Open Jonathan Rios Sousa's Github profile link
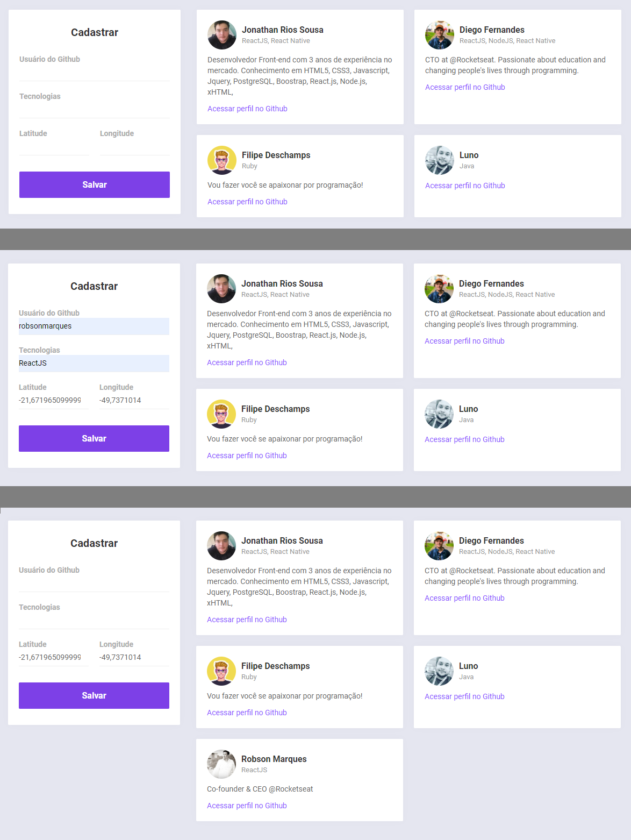Viewport: 631px width, 840px height. [x=247, y=108]
